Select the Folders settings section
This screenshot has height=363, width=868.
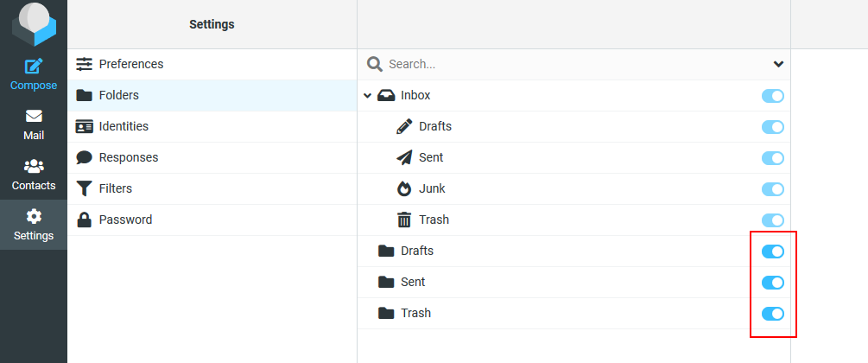pos(212,96)
